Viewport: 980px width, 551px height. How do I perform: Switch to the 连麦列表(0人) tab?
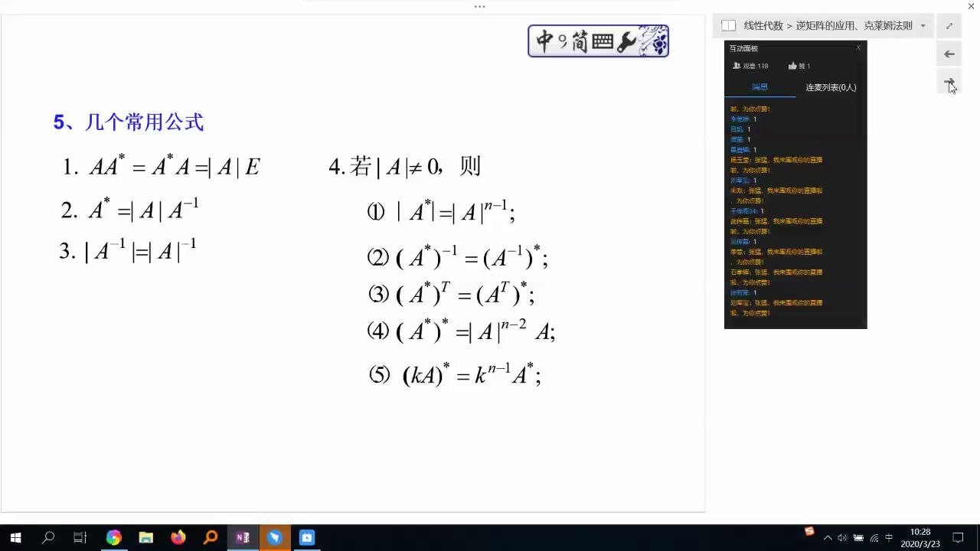tap(831, 87)
